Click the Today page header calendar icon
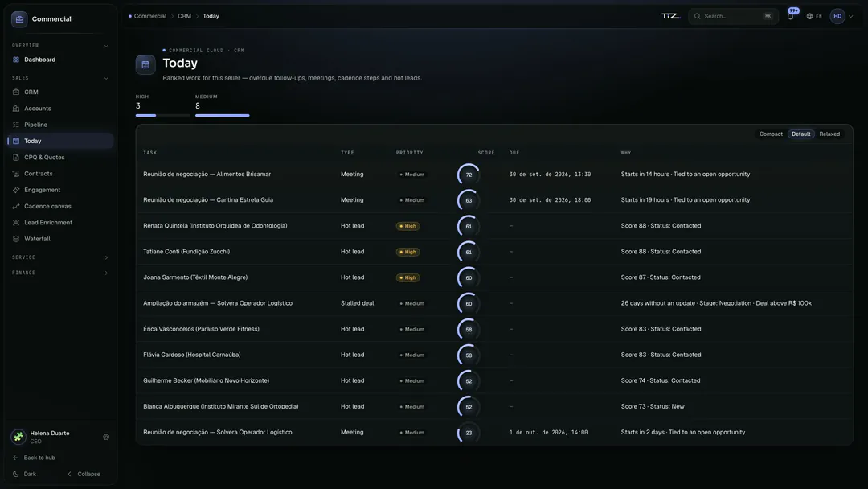Screen dimensions: 868x489 [145, 65]
